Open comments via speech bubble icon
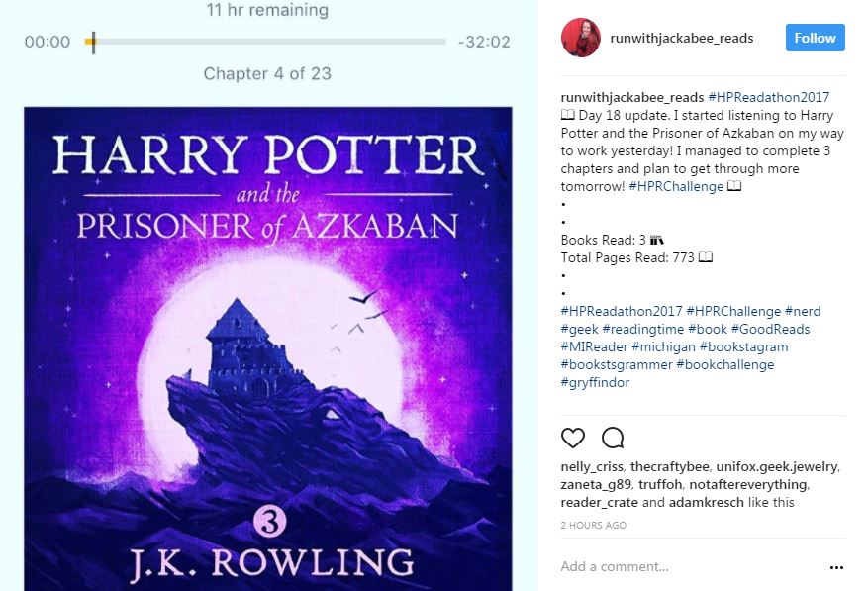868x591 pixels. pos(613,438)
